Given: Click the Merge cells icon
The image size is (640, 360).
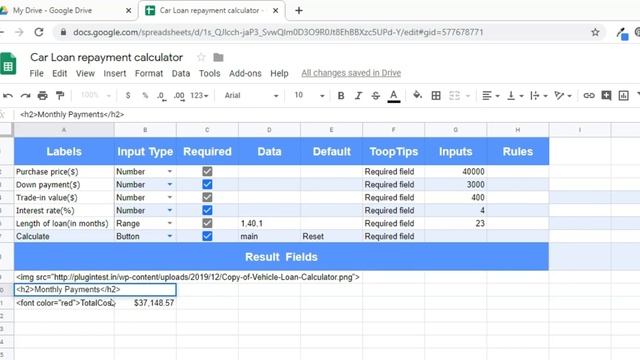Looking at the screenshot, I should pyautogui.click(x=454, y=96).
